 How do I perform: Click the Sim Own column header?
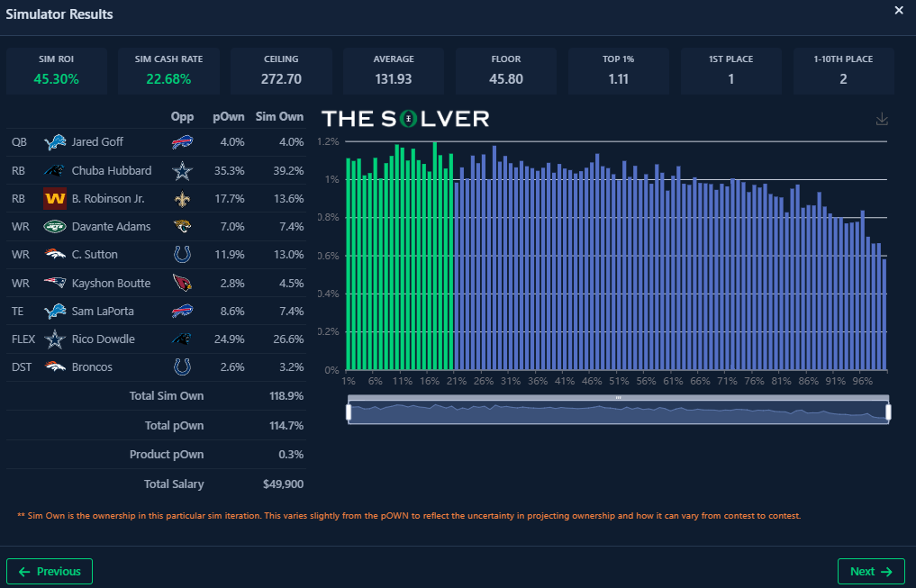(x=279, y=117)
